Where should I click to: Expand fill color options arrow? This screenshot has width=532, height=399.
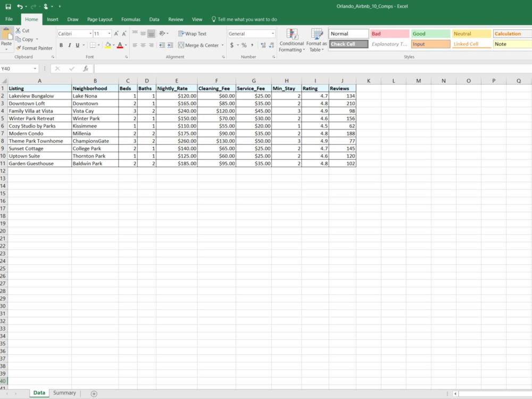[x=114, y=45]
